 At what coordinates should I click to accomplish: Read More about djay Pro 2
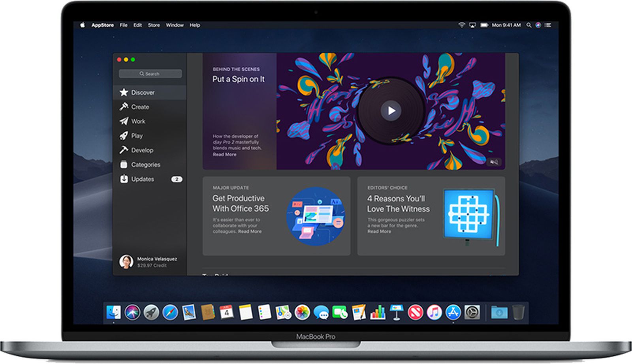(224, 154)
